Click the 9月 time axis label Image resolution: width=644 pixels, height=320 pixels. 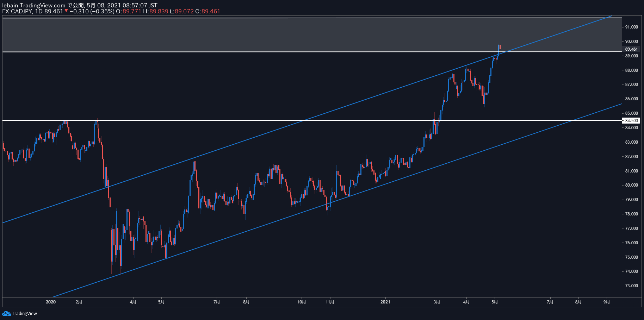point(607,302)
